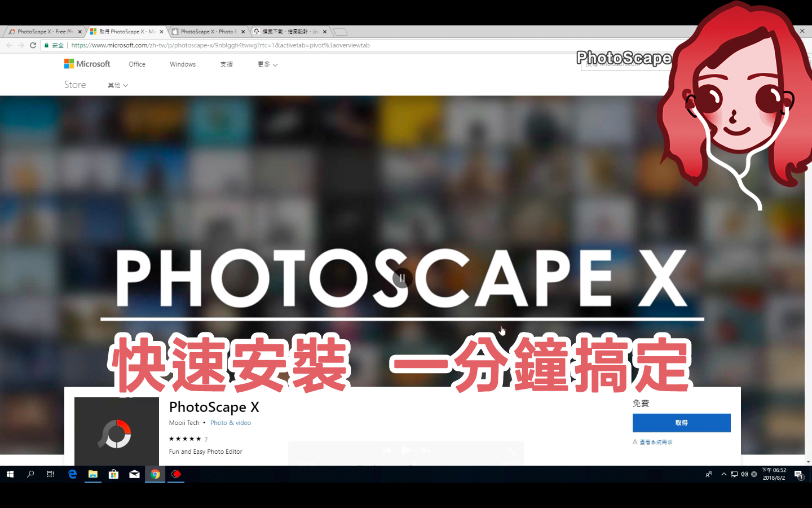Click the volume icon in system tray
Screen dimensions: 812x508
tap(744, 474)
